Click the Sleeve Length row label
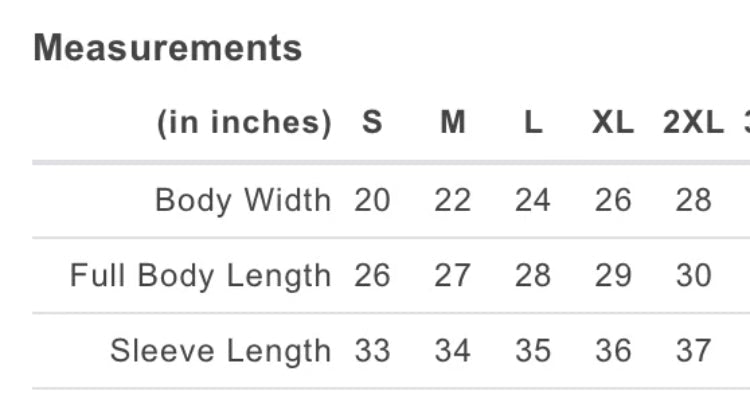 [221, 351]
